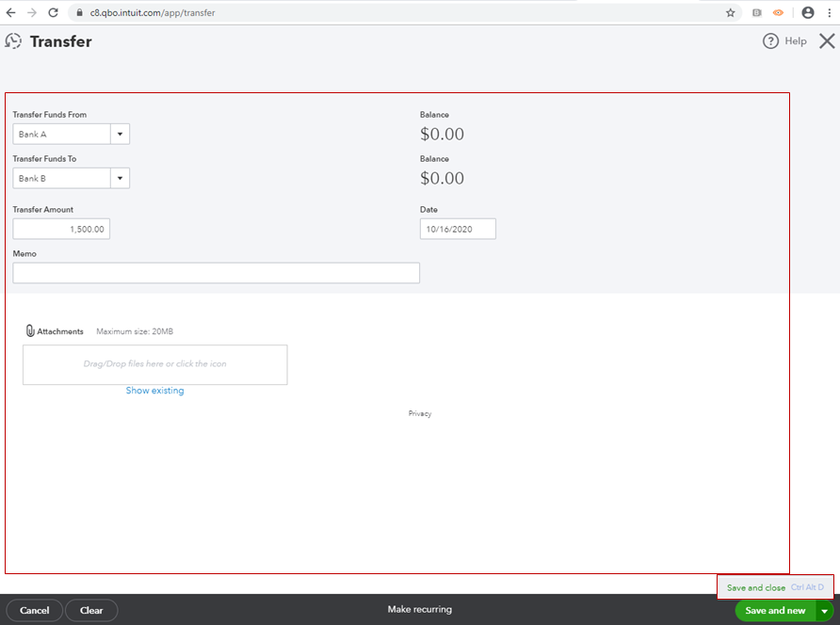Click the Balance amount for Bank B

(442, 178)
